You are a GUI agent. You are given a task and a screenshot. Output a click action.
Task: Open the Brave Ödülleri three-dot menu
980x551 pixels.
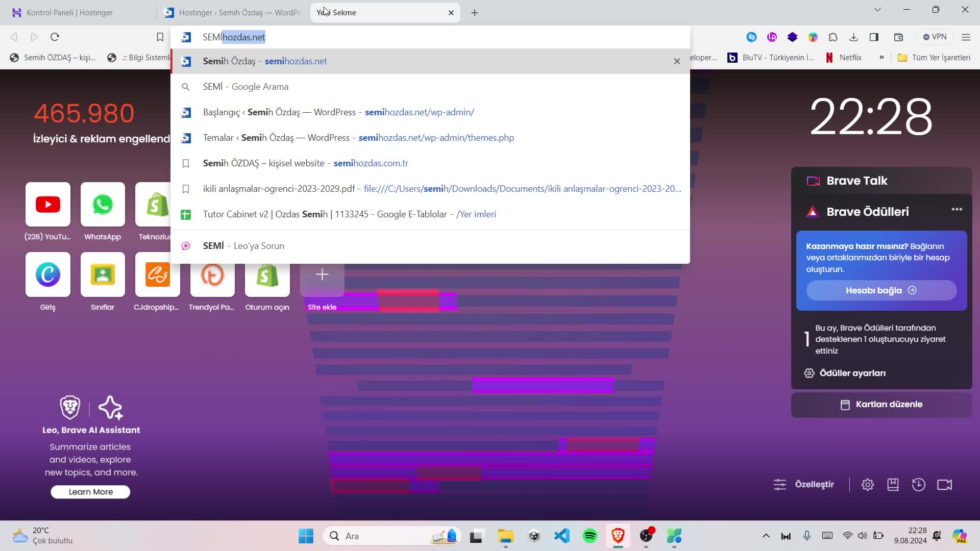click(x=957, y=209)
